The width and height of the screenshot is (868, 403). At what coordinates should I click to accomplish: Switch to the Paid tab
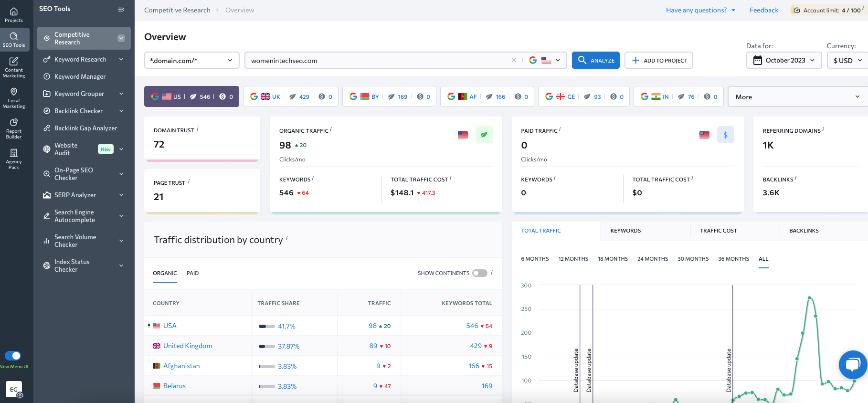click(192, 273)
